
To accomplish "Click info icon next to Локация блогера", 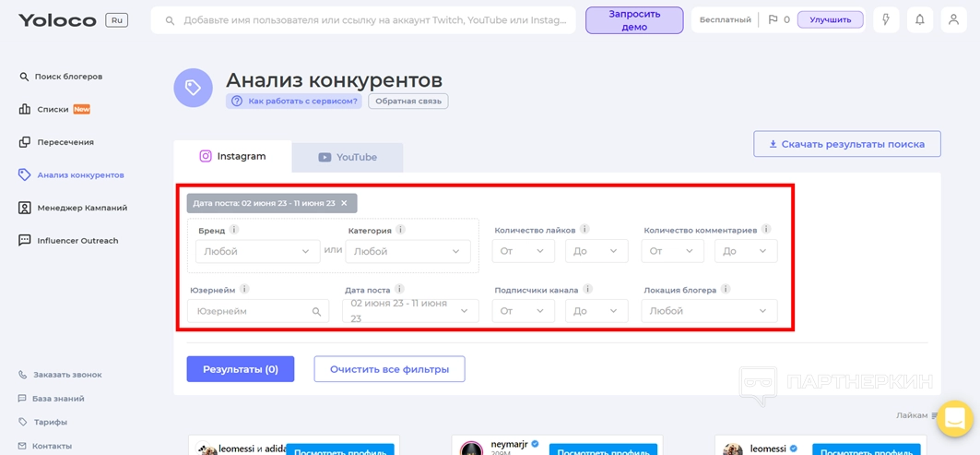I will pos(726,289).
